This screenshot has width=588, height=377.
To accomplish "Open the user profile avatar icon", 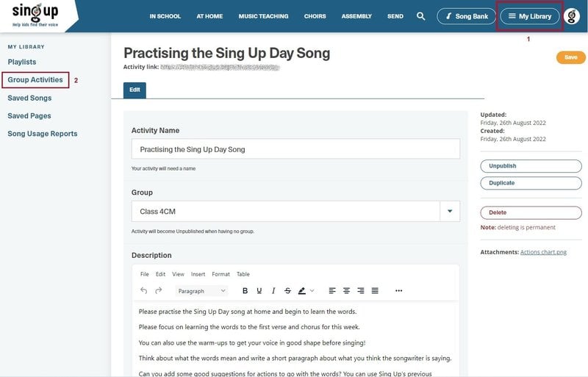I will (572, 16).
